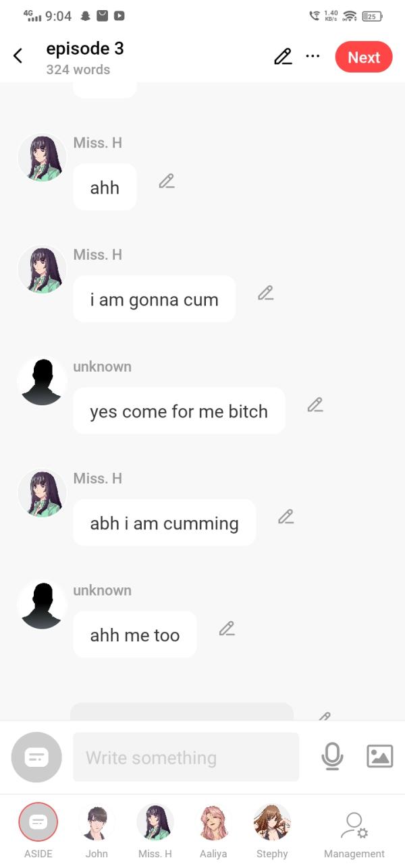Tap the pencil beside "yes come for me" message
The height and width of the screenshot is (868, 405).
coord(315,405)
